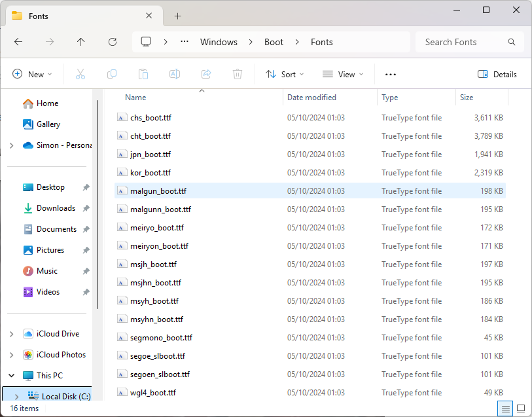Open the New dropdown menu
This screenshot has width=532, height=417.
click(32, 74)
